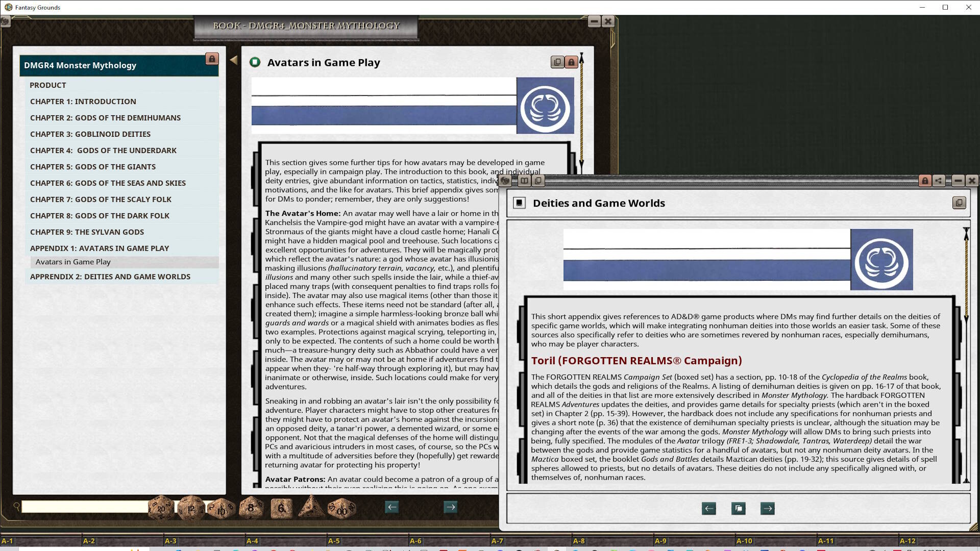Click the copy icon in Avatars in Game Play header
This screenshot has height=551, width=980.
(557, 62)
